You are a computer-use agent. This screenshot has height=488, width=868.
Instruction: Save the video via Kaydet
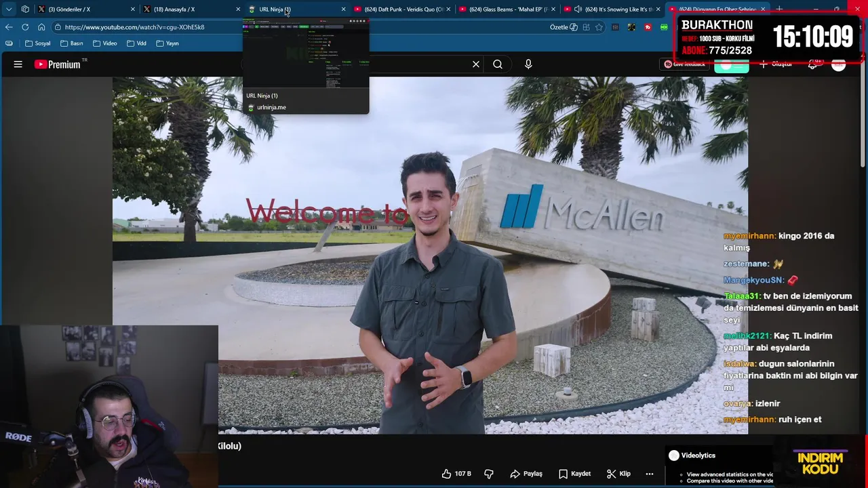[574, 474]
